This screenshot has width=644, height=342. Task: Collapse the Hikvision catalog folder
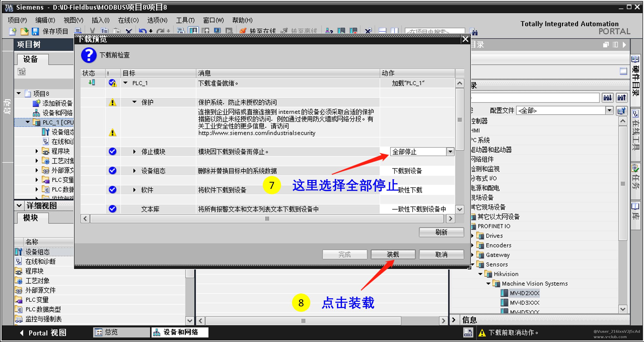coord(480,274)
